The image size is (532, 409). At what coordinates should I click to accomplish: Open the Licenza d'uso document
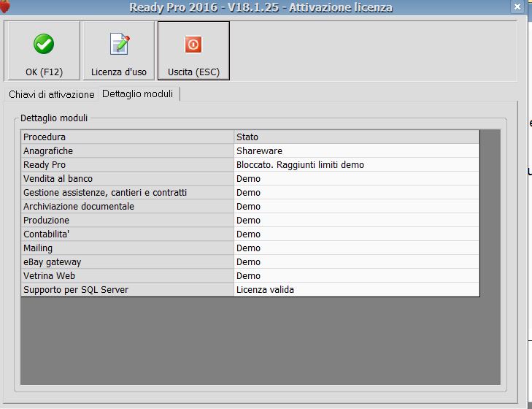pos(119,51)
